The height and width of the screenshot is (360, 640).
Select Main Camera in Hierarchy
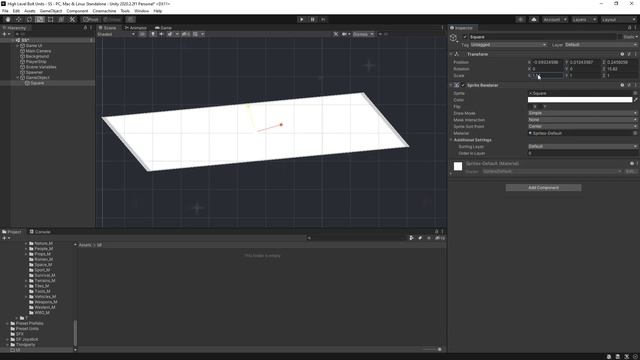point(38,51)
